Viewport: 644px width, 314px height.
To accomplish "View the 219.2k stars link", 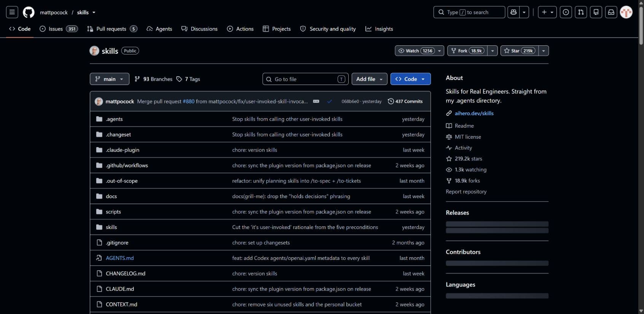I will [x=464, y=159].
